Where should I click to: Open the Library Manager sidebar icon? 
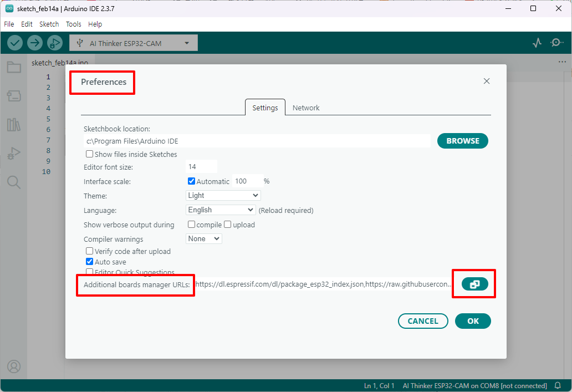pos(14,125)
